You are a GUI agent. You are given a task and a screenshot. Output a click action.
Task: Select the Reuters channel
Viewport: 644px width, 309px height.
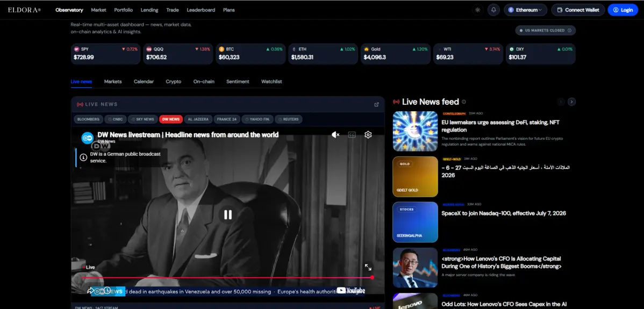point(289,119)
